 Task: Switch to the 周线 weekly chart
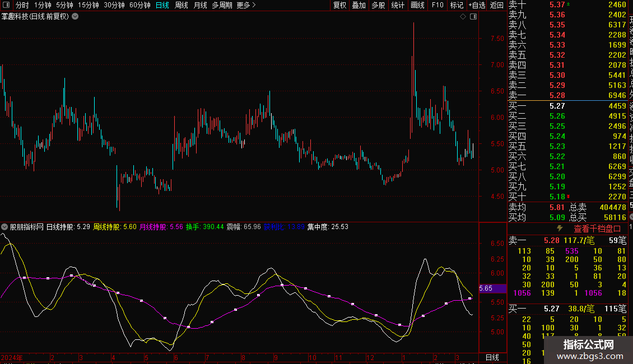(x=181, y=5)
